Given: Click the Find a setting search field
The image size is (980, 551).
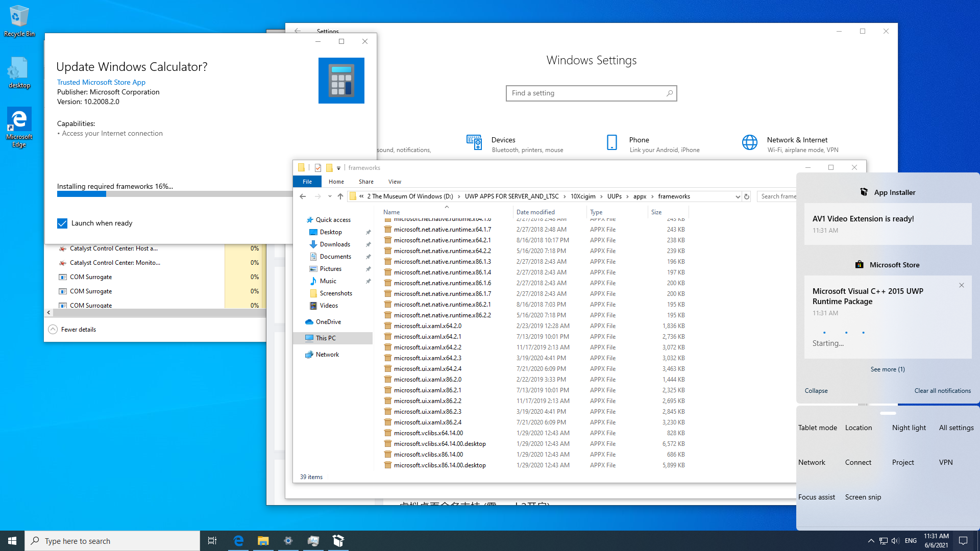Looking at the screenshot, I should point(591,93).
